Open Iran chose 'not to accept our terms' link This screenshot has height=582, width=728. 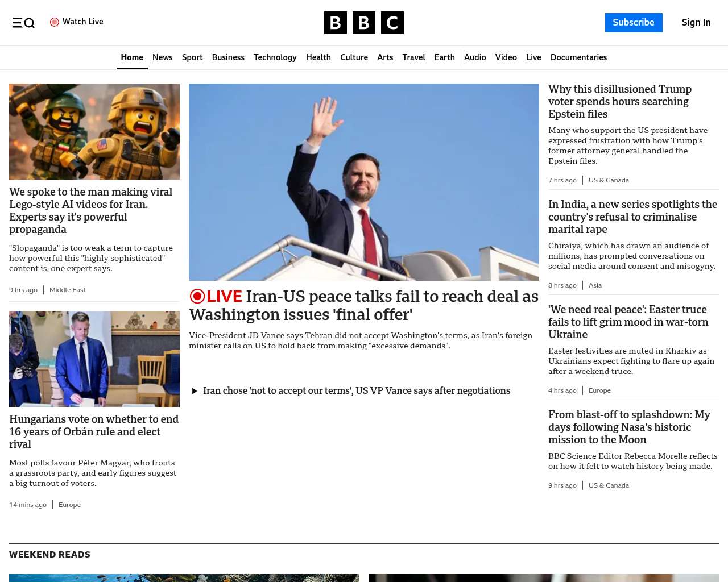(x=357, y=390)
